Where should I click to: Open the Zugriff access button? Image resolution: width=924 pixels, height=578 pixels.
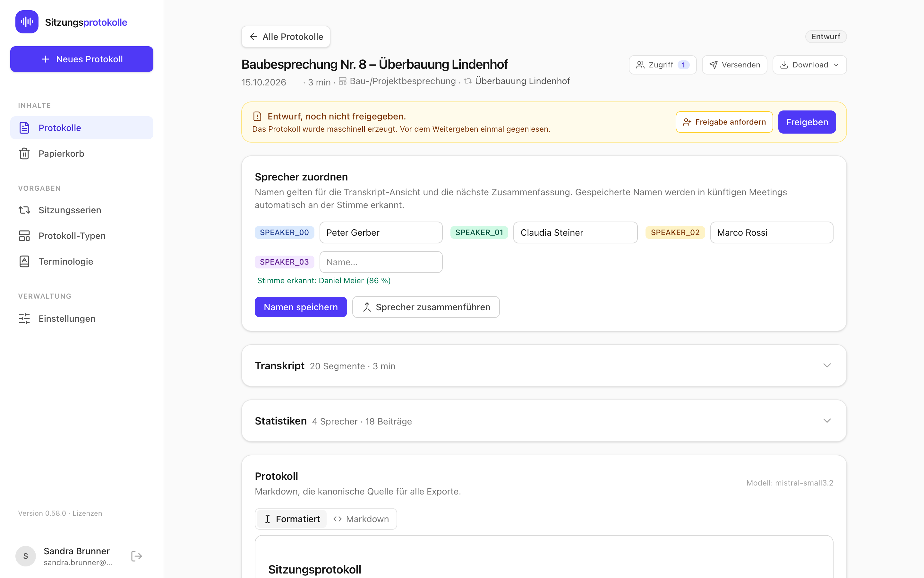click(x=663, y=65)
